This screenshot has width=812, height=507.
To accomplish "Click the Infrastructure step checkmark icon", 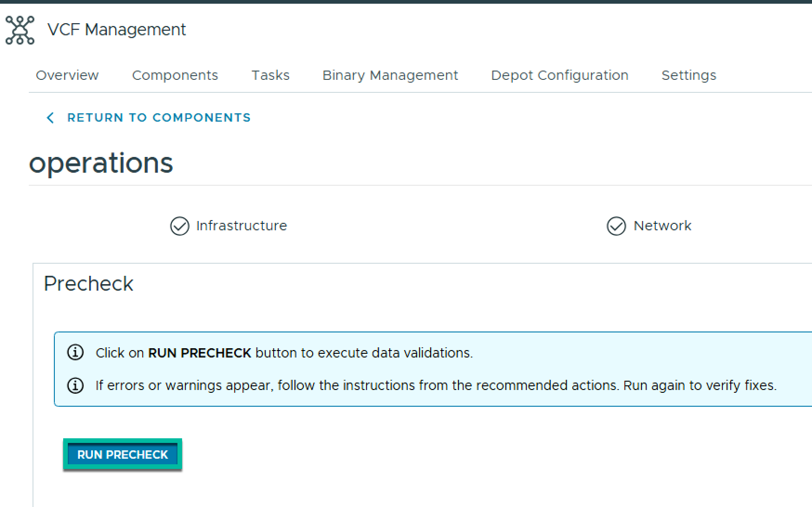I will (180, 226).
